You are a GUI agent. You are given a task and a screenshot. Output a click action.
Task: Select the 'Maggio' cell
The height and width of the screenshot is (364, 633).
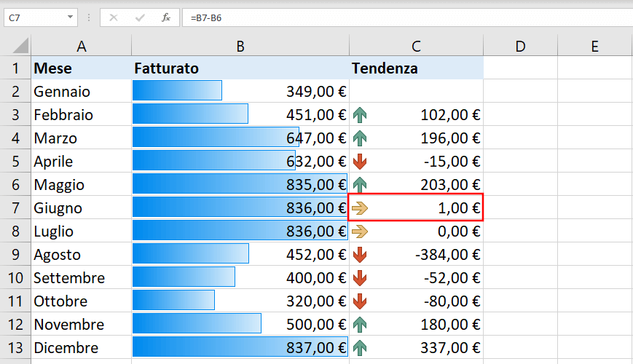(x=81, y=184)
